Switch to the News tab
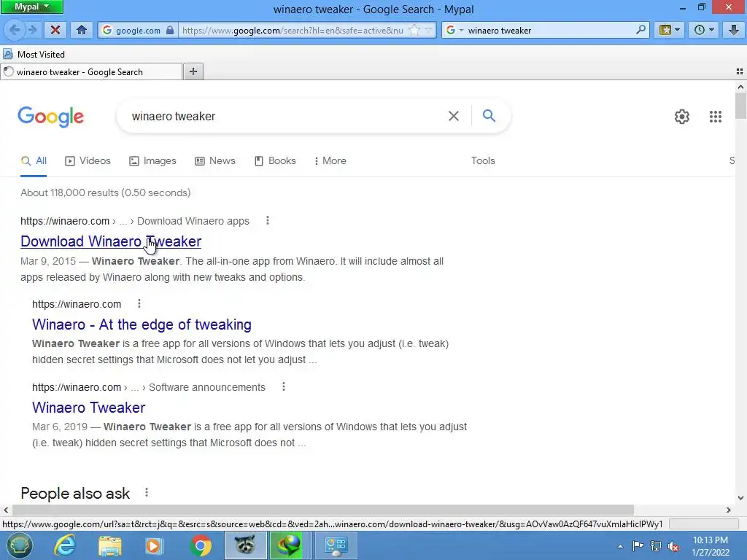747x560 pixels. [x=215, y=161]
